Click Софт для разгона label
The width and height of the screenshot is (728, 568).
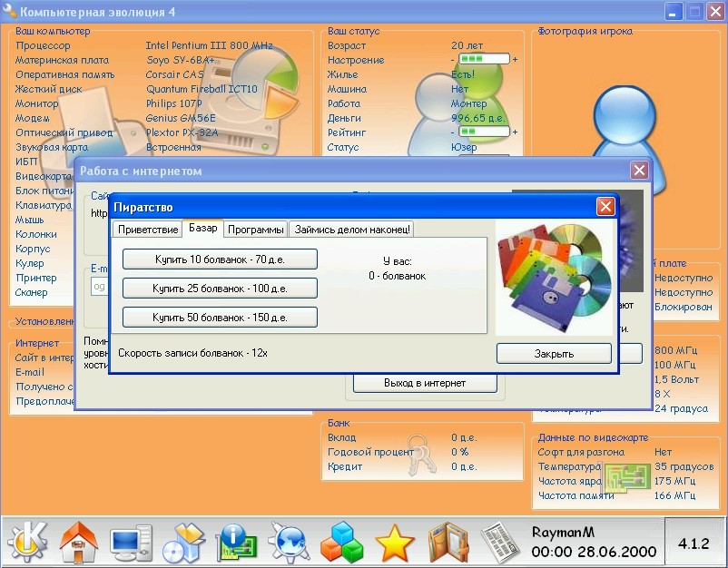pyautogui.click(x=581, y=452)
